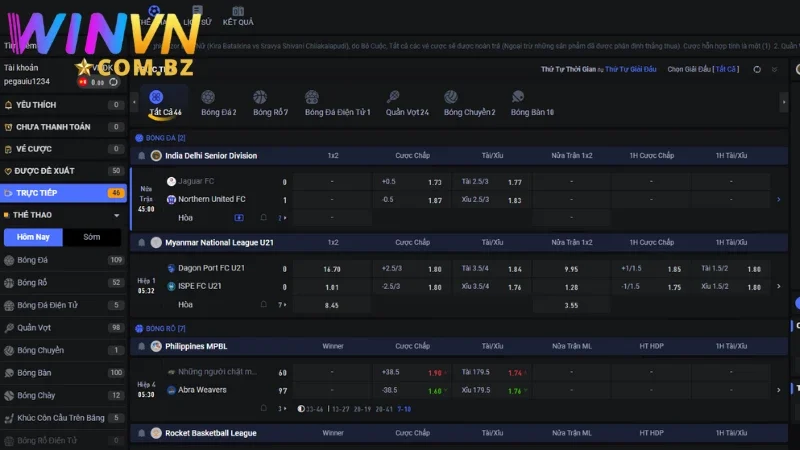Open the Trực Tiếp live menu item
Viewport: 800px width, 450px height.
62,192
